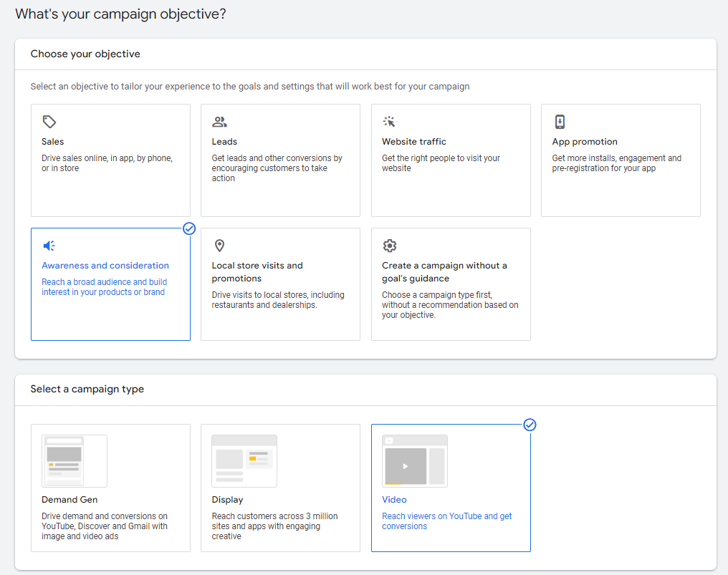Click the Sales price tag icon

tap(49, 122)
